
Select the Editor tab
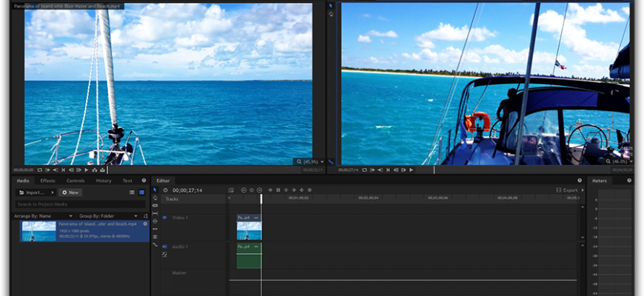click(x=163, y=181)
